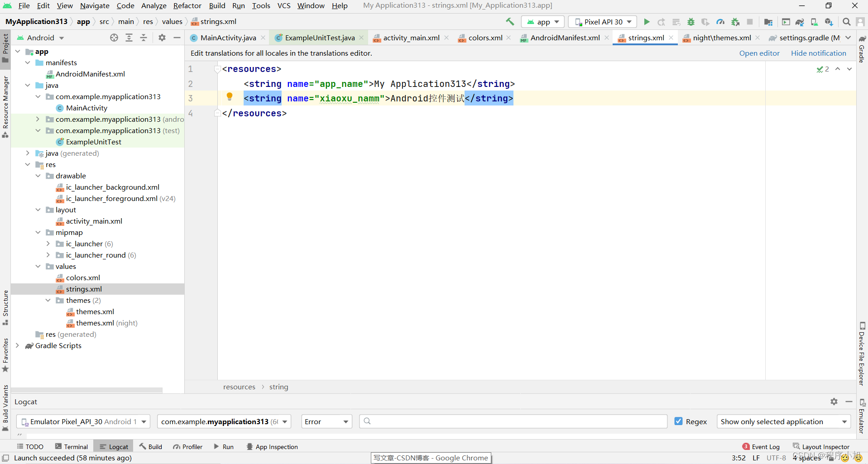Click the Logcat search input field
This screenshot has width=868, height=464.
[x=513, y=421]
